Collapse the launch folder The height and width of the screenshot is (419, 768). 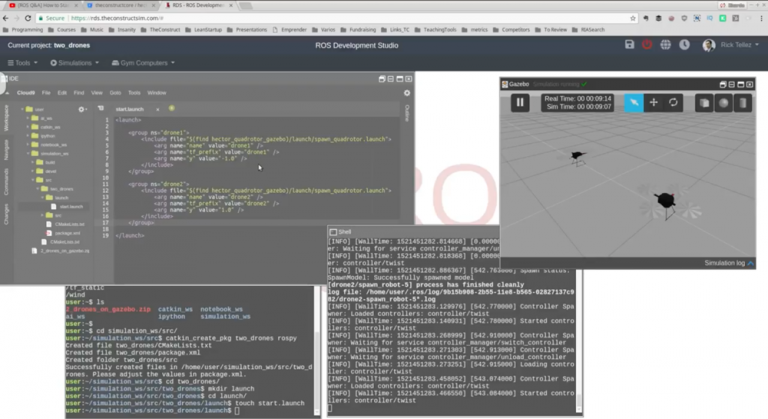click(x=43, y=197)
